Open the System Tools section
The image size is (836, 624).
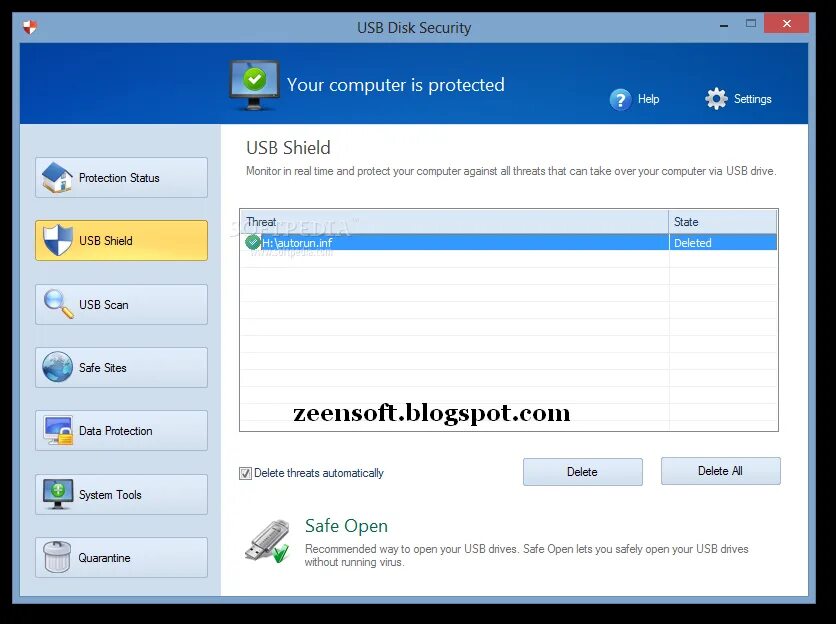tap(122, 494)
